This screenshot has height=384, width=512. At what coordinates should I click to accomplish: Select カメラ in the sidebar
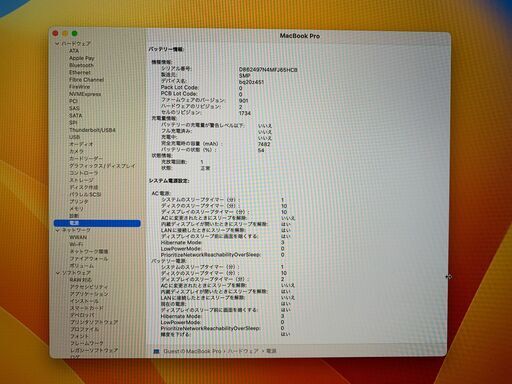point(76,151)
